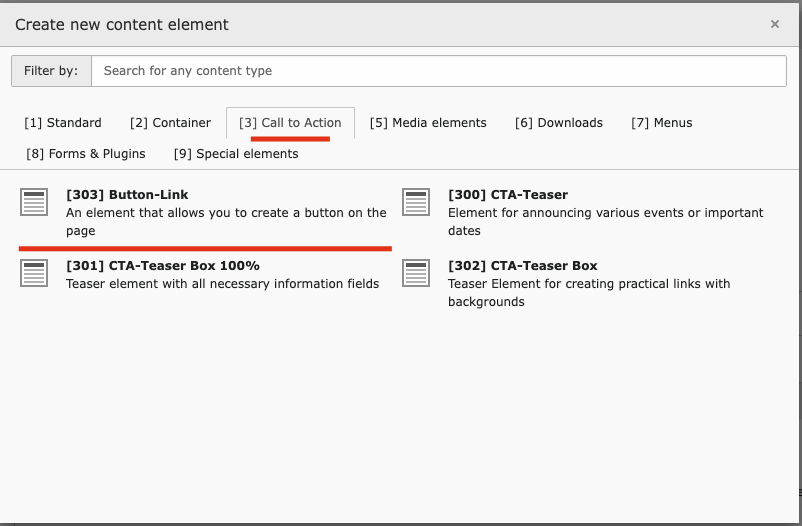Click the CTA-Teaser element icon

(416, 202)
